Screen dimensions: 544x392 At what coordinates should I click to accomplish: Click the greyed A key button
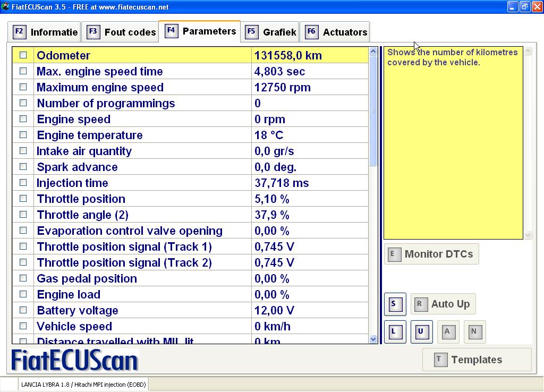[x=448, y=332]
